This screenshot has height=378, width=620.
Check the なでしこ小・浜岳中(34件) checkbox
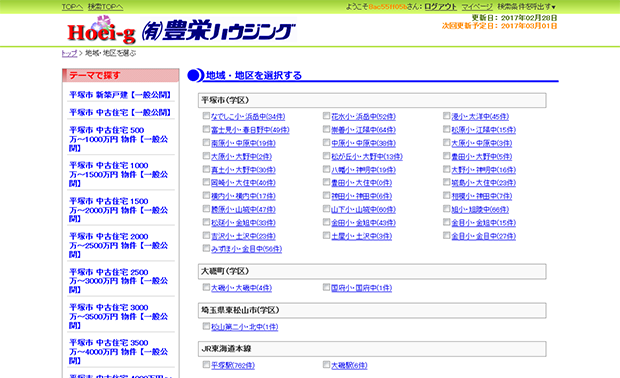(x=206, y=116)
